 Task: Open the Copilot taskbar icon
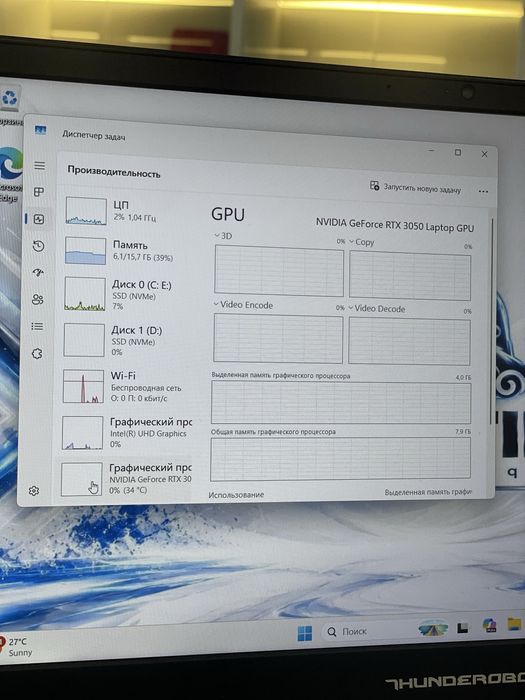[x=490, y=625]
